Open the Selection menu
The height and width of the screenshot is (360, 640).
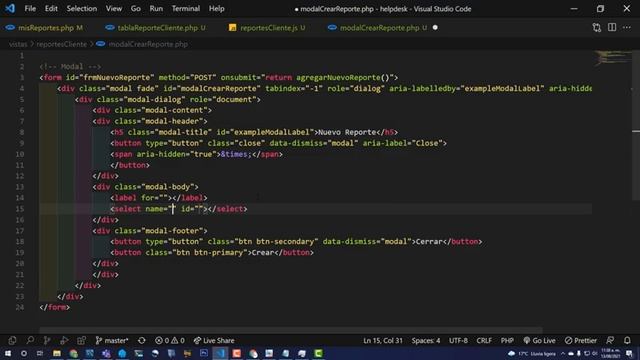coord(82,9)
